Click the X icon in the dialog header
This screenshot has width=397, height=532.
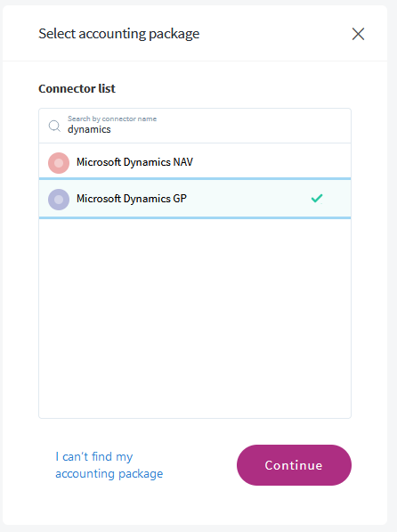click(x=358, y=34)
